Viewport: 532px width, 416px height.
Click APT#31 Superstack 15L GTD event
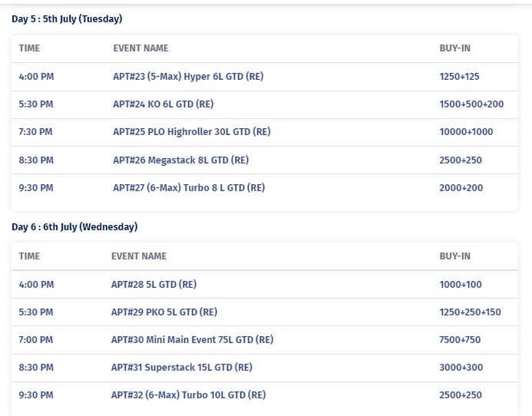(182, 368)
